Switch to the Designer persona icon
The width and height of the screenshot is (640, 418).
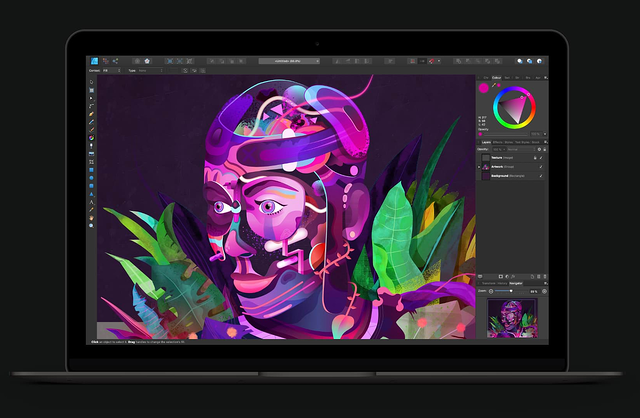click(x=93, y=61)
